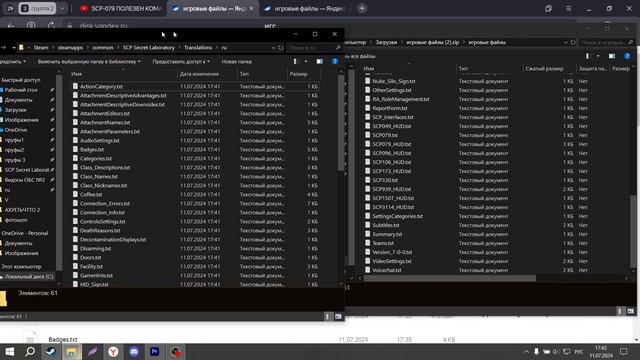Image resolution: width=640 pixels, height=360 pixels.
Task: Open Предоставить доступ к dropdown
Action: click(181, 62)
